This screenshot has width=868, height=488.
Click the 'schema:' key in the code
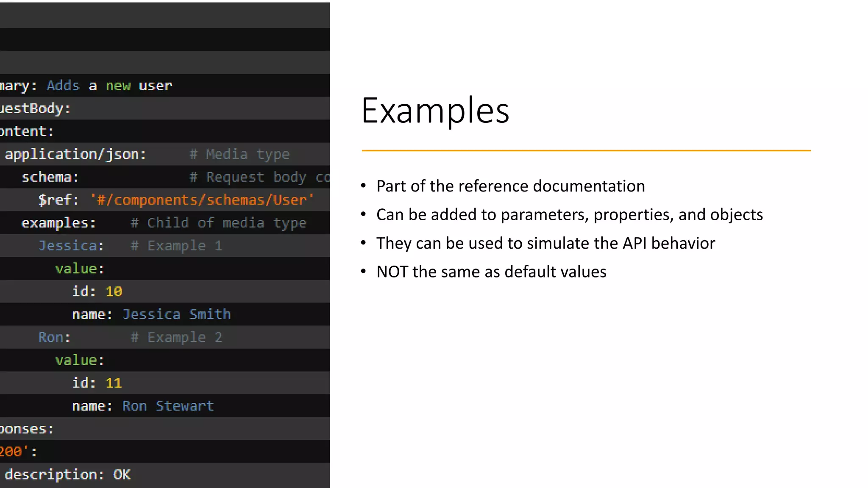(x=50, y=177)
